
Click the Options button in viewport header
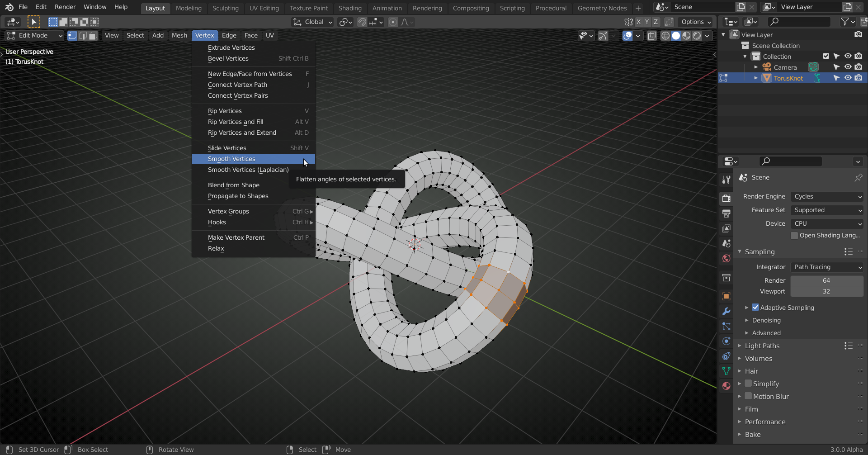pyautogui.click(x=696, y=22)
